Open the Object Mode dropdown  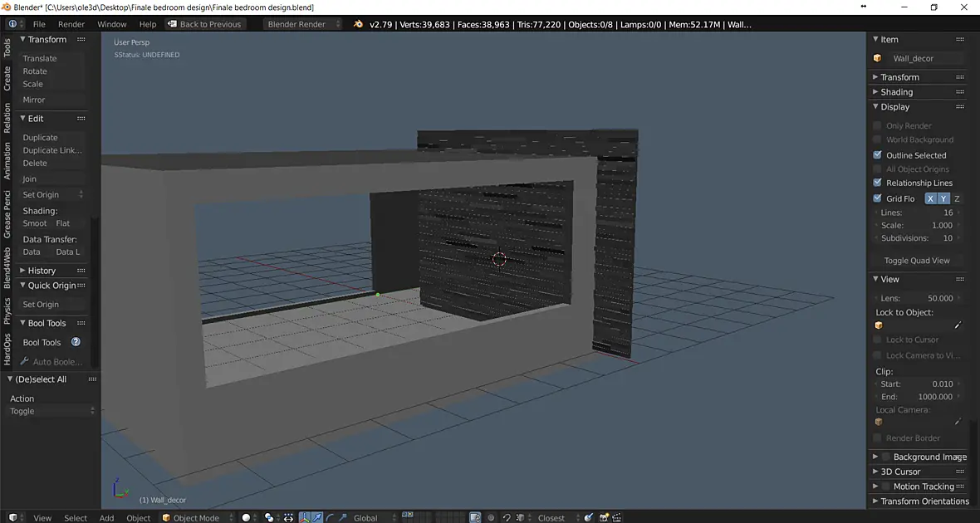pos(198,517)
